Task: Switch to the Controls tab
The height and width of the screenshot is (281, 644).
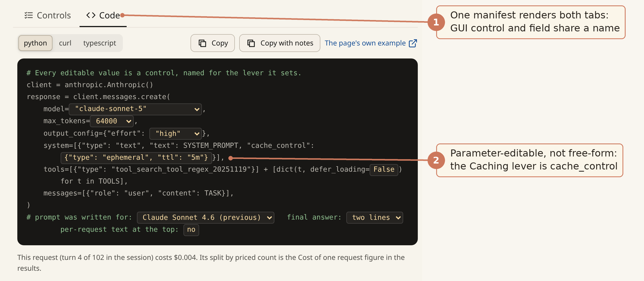Action: [x=48, y=15]
